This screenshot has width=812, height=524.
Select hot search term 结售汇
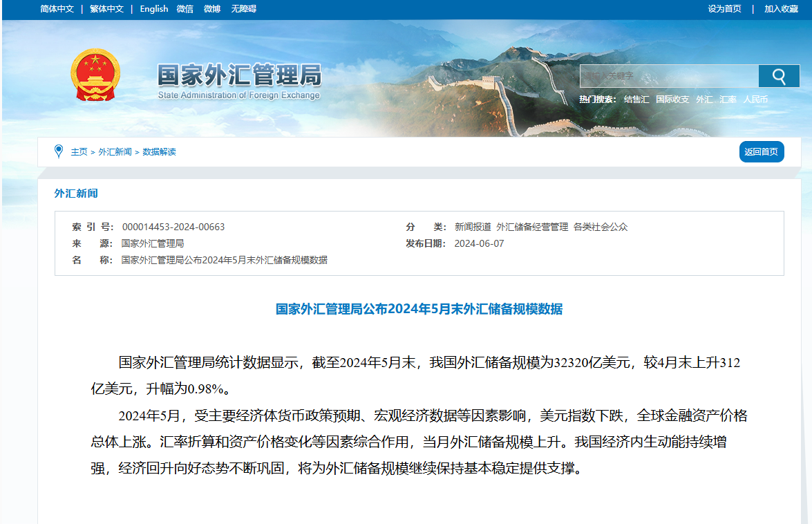(x=636, y=100)
